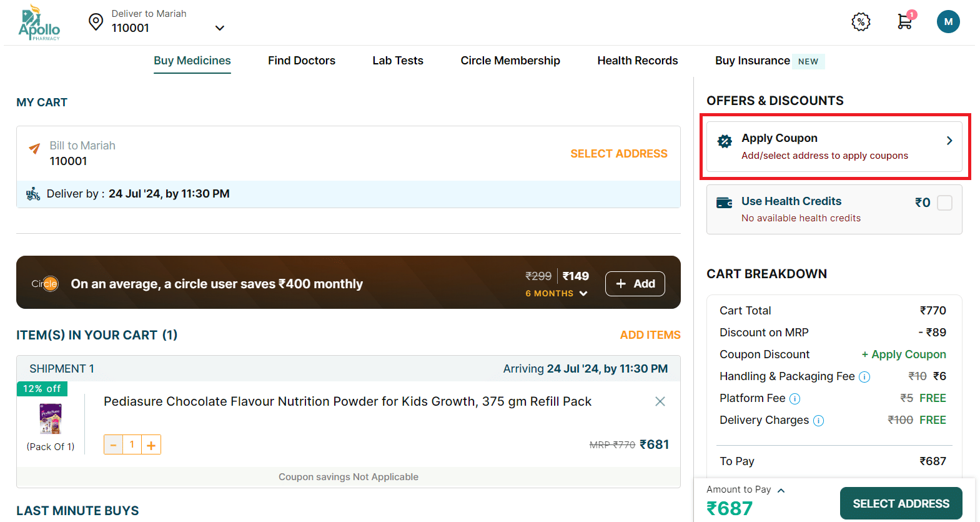Click the delivery location pin icon

point(96,22)
